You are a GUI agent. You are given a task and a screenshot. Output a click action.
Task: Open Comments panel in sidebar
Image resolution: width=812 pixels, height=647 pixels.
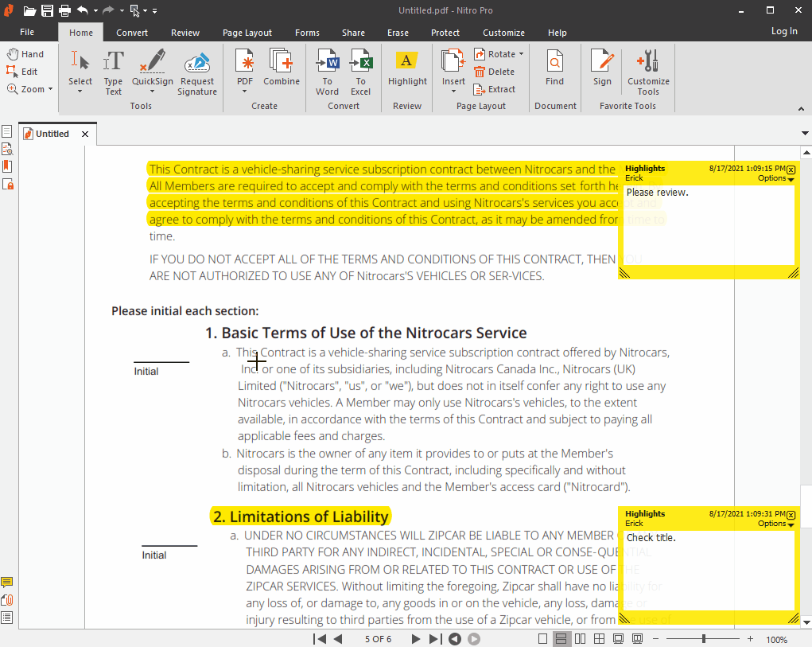point(6,583)
